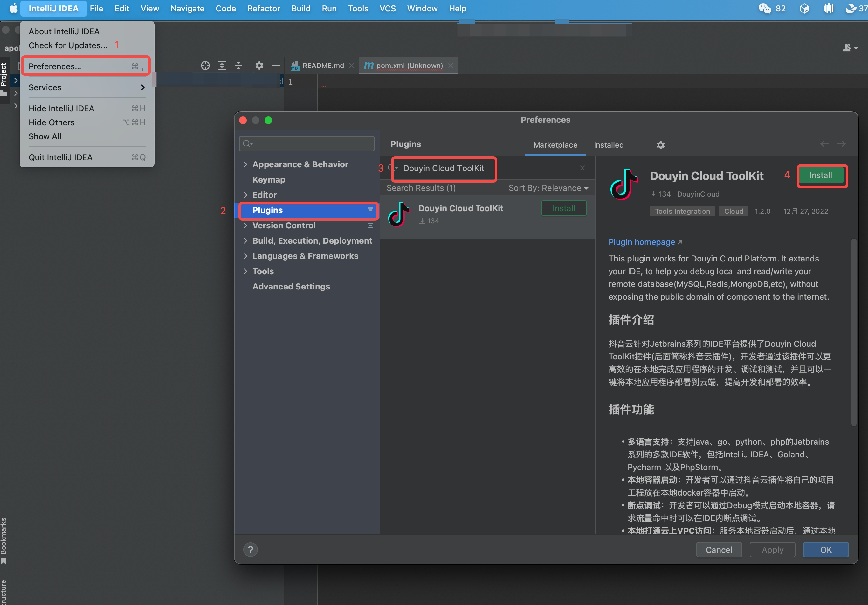
Task: Expand the Editor settings node
Action: point(245,195)
